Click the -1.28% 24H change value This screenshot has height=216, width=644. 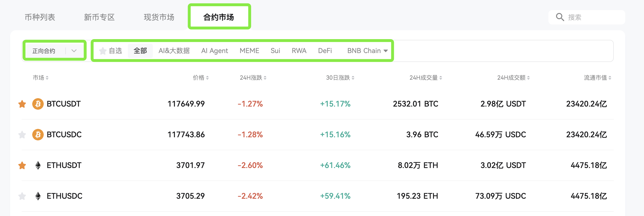(250, 135)
